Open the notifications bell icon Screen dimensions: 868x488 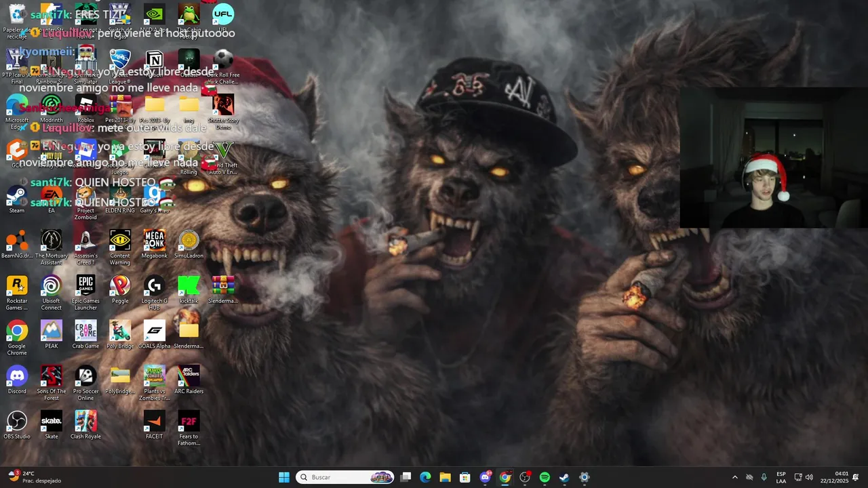tap(856, 477)
